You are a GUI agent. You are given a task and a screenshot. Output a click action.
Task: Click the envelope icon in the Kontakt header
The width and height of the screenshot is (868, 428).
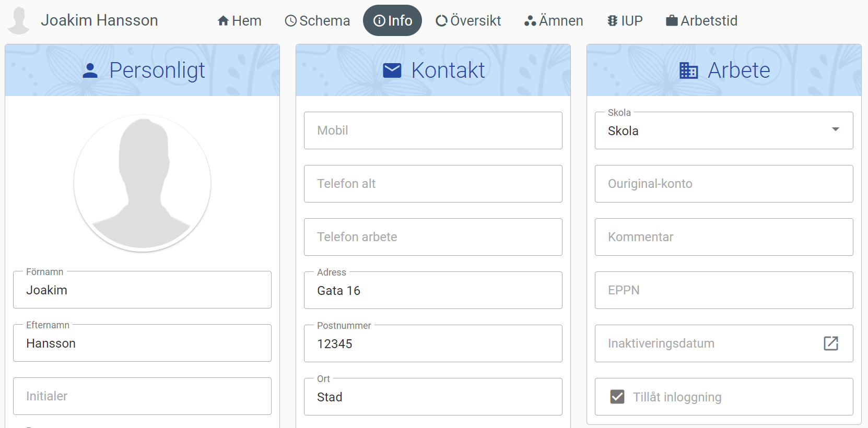tap(392, 70)
